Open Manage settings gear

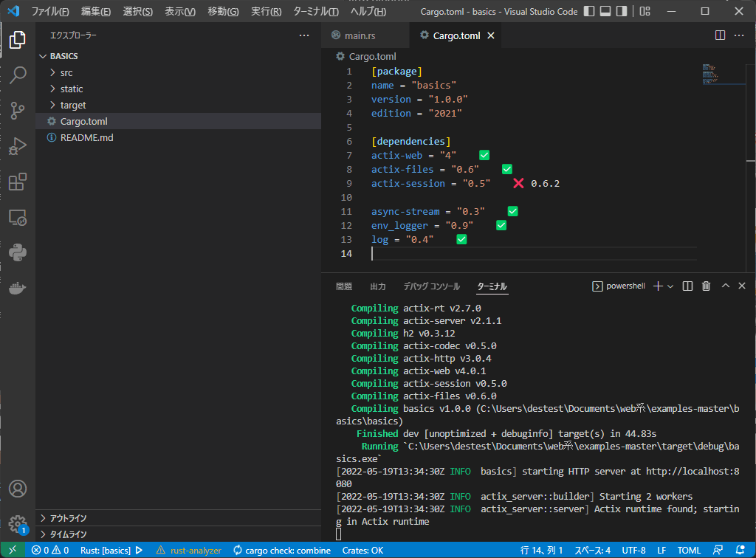tap(18, 524)
